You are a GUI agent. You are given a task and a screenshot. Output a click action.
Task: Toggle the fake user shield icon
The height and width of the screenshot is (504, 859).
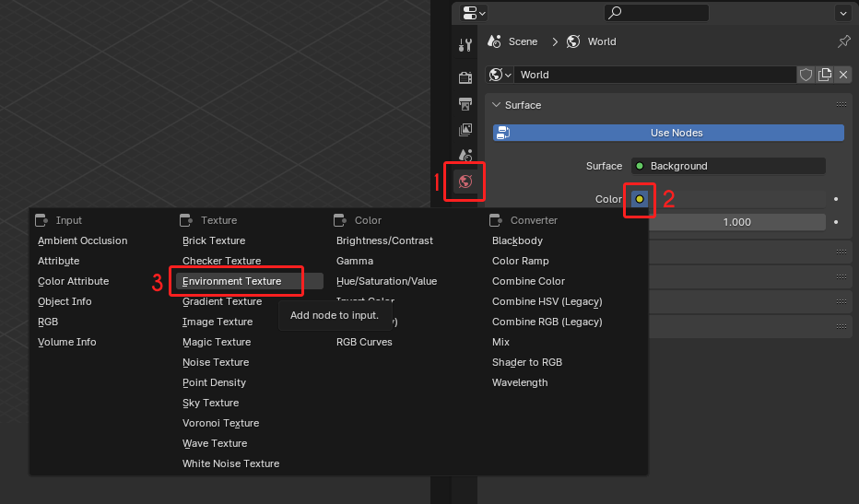[x=806, y=75]
